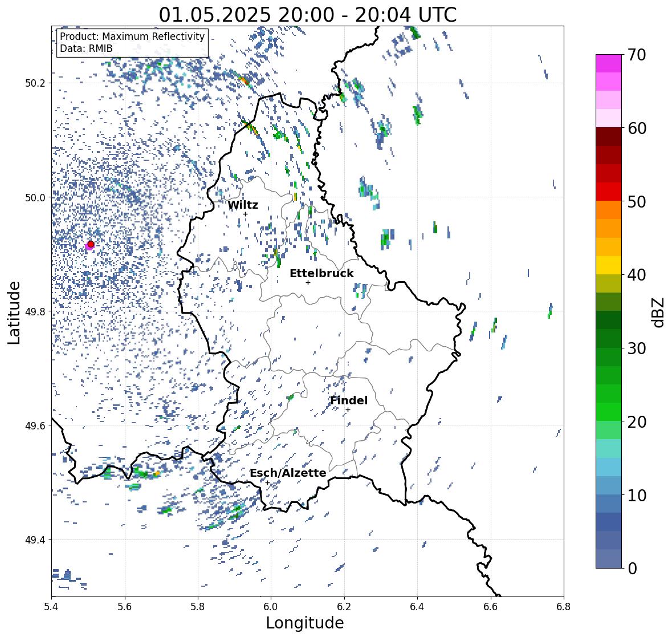
Task: Click the 'Product: Maximum Reflectivity' text
Action: coord(132,36)
